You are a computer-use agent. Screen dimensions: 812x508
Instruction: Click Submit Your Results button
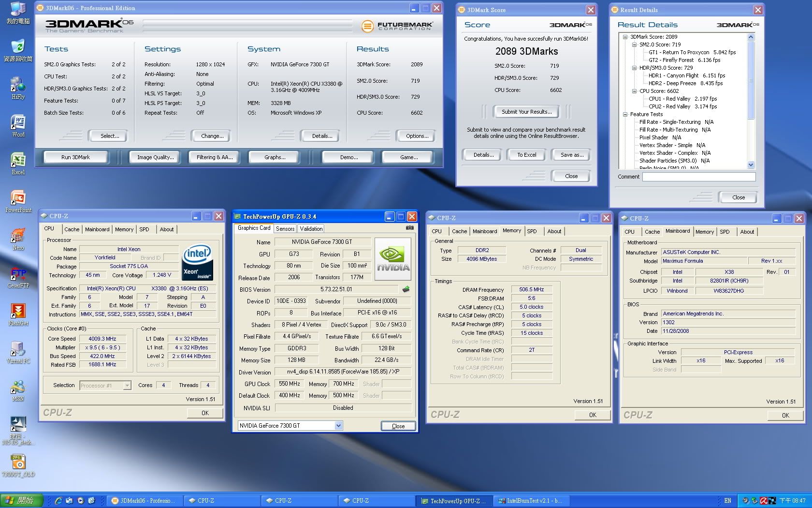(x=526, y=112)
